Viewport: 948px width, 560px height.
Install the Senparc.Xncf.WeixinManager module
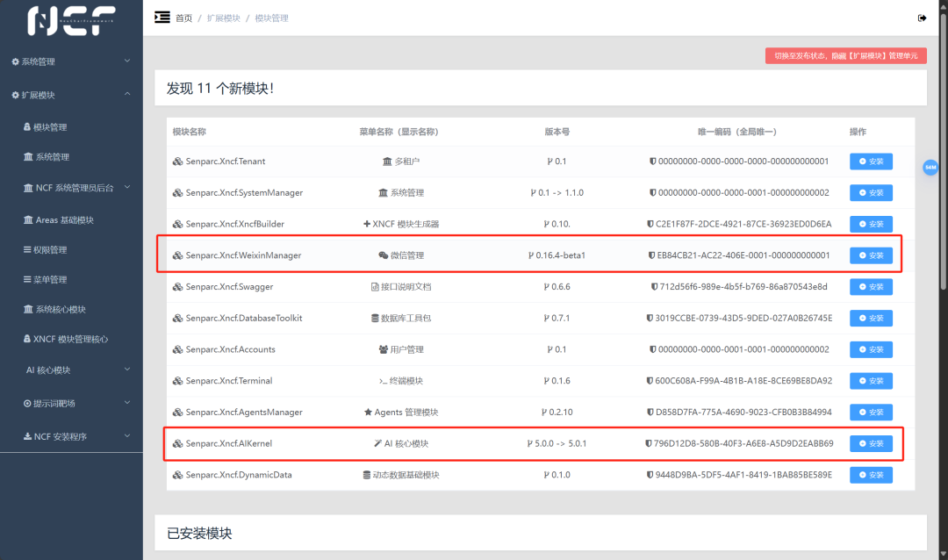(x=872, y=255)
